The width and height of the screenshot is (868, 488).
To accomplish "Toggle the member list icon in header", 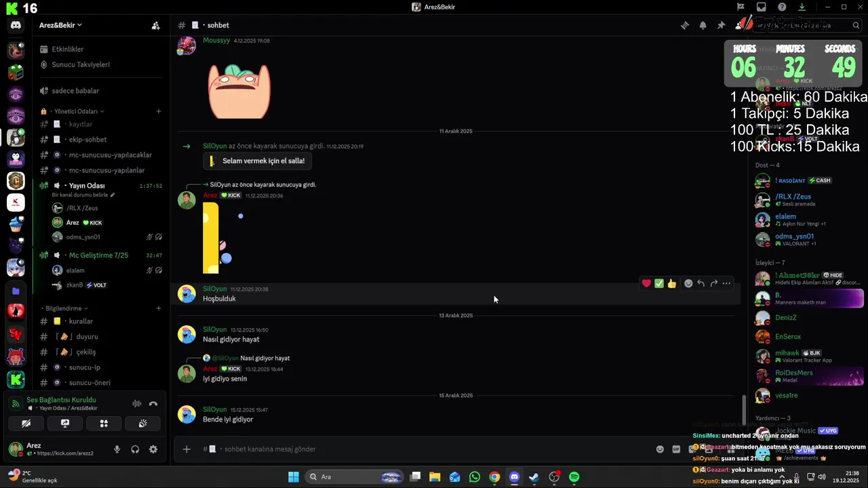I will (x=739, y=25).
